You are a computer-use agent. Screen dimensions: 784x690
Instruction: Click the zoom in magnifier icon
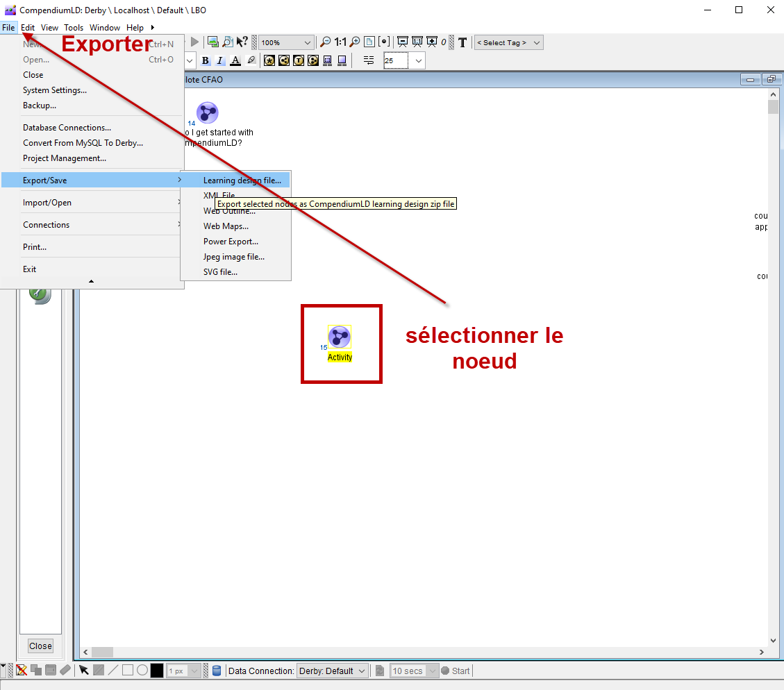354,42
